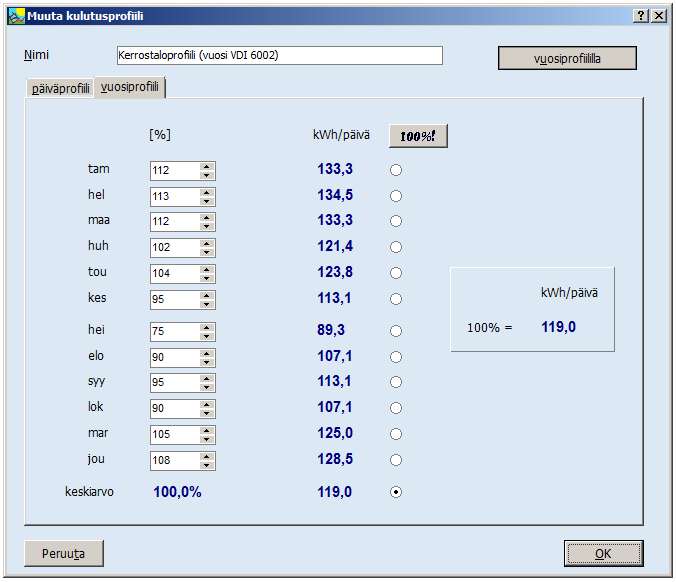Increase the jou percentage with up arrow
This screenshot has width=676, height=582.
click(207, 457)
